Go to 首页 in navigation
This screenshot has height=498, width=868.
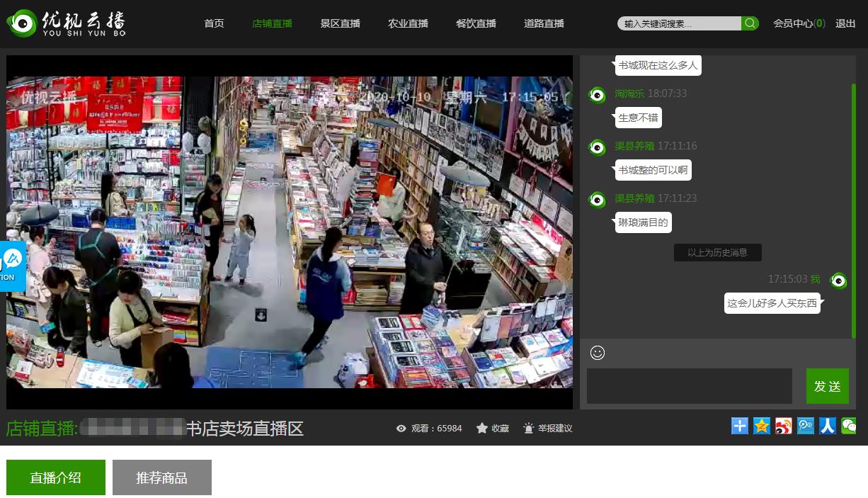pos(214,23)
